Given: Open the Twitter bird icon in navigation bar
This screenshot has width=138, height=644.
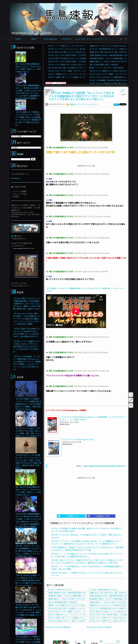Looking at the screenshot, I should pos(121,39).
